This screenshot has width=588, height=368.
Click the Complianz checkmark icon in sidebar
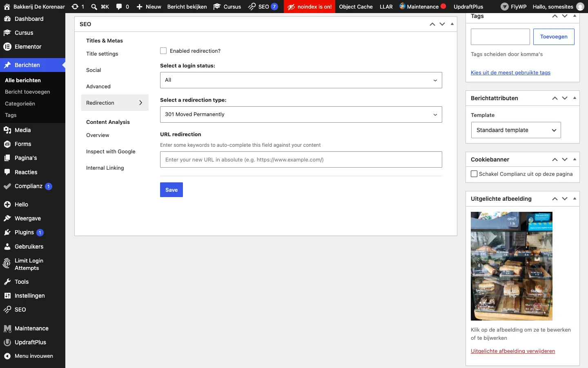tap(7, 186)
